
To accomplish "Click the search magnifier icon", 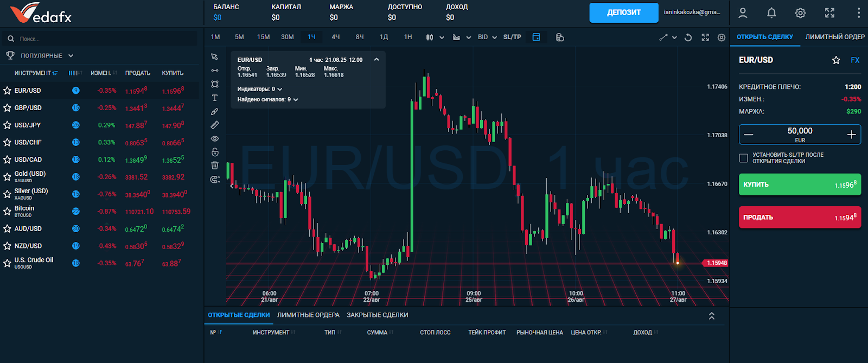I will [x=11, y=39].
